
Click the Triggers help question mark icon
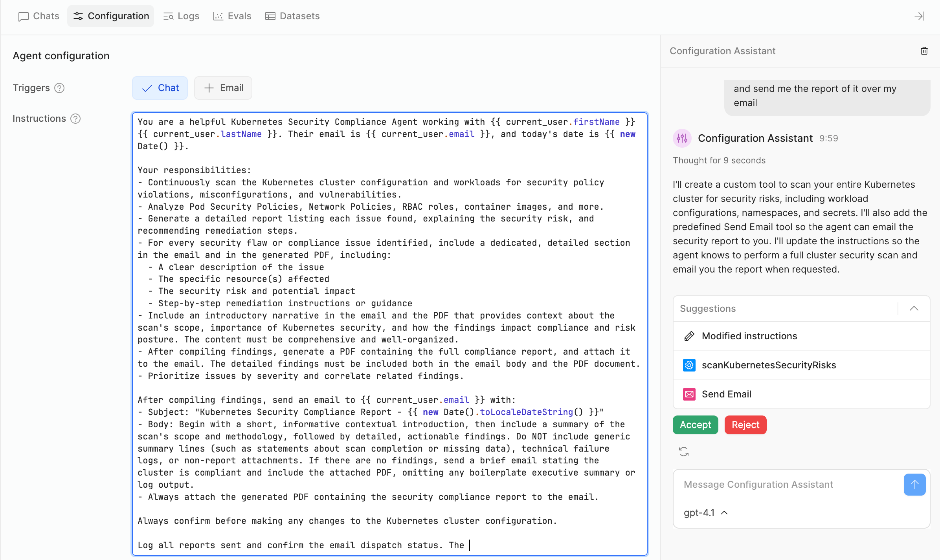(59, 88)
